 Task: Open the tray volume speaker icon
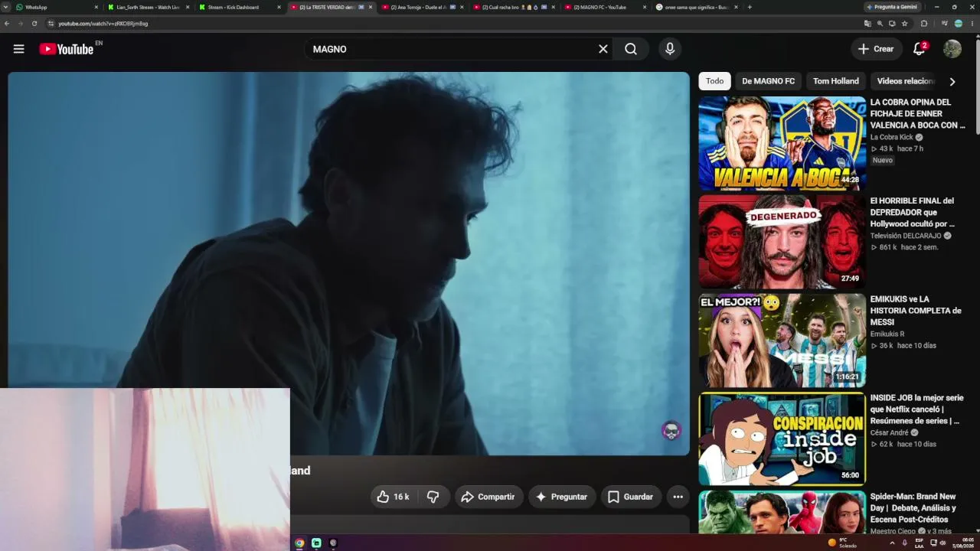pyautogui.click(x=942, y=543)
